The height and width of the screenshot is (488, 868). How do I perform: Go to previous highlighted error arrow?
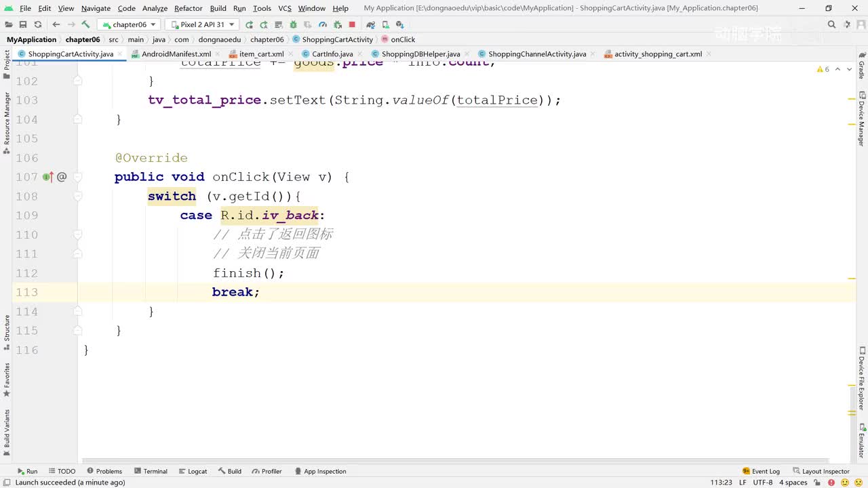point(838,69)
